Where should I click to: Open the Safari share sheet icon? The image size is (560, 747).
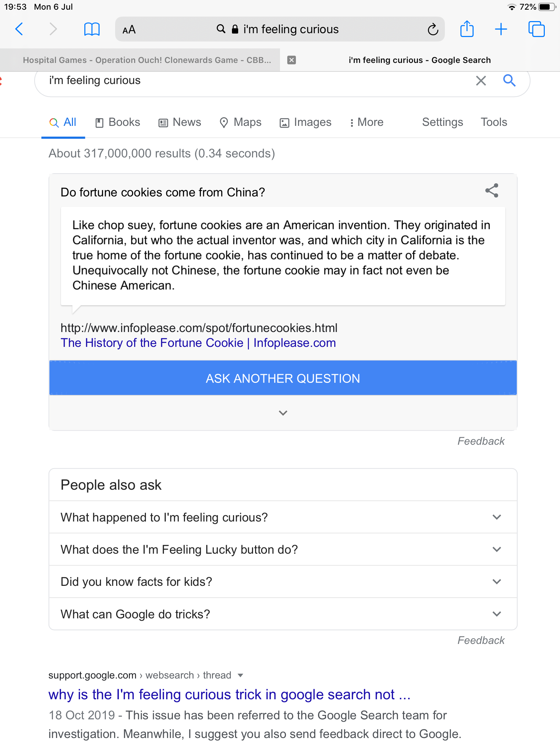(x=467, y=29)
